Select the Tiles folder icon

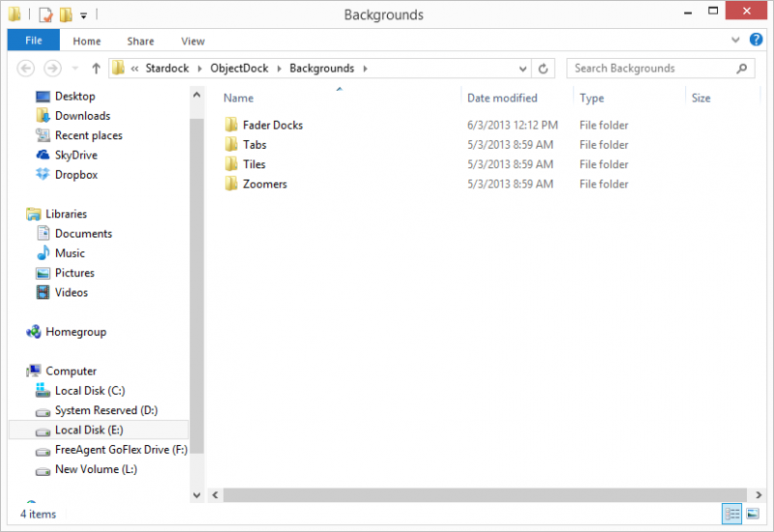pyautogui.click(x=231, y=163)
